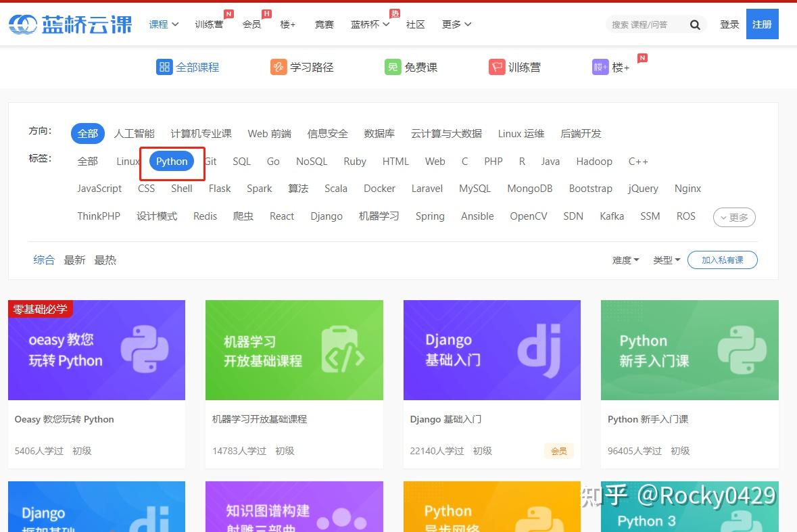Click the 会员 badge on Django card
Image resolution: width=797 pixels, height=532 pixels.
pyautogui.click(x=558, y=451)
